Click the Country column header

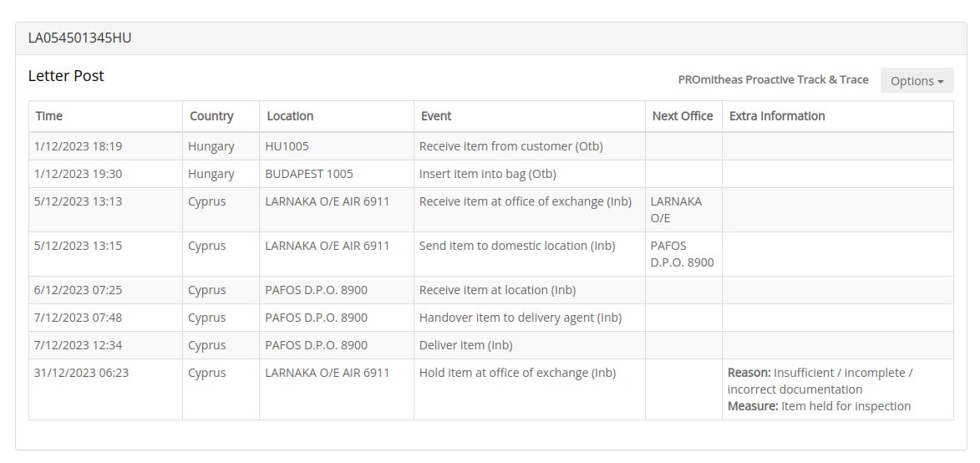(x=211, y=116)
